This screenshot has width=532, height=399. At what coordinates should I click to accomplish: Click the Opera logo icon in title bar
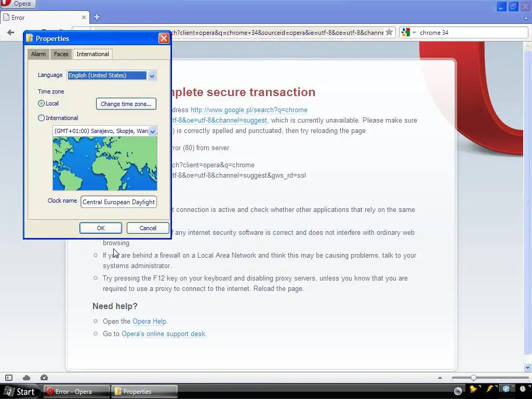(x=6, y=3)
